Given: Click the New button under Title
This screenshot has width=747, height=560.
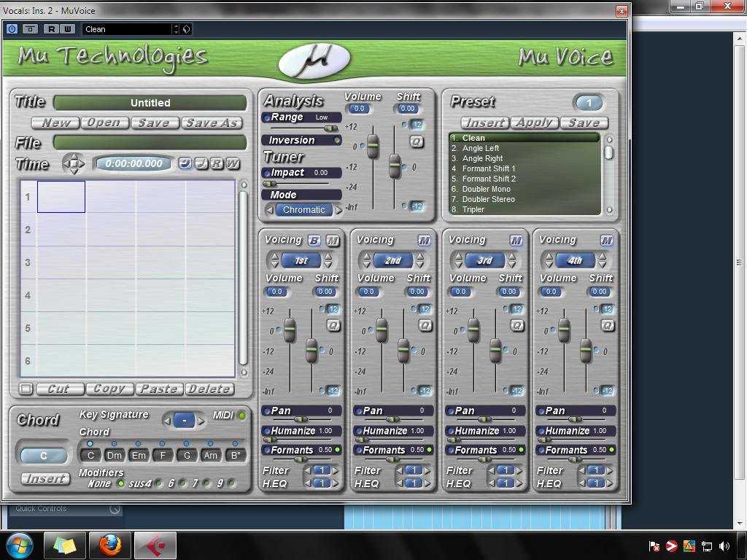Looking at the screenshot, I should 55,122.
